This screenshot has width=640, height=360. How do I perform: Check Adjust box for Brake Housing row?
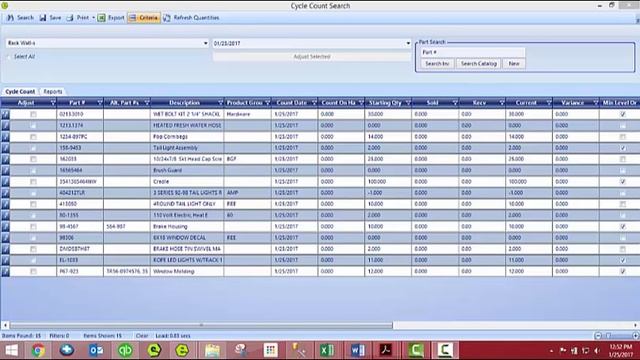click(x=33, y=227)
